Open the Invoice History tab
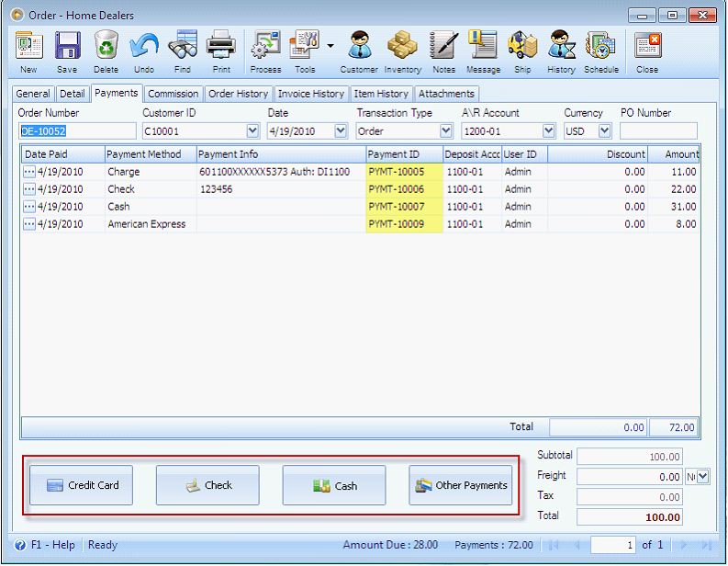Screen dimensions: 728x566 coord(311,94)
